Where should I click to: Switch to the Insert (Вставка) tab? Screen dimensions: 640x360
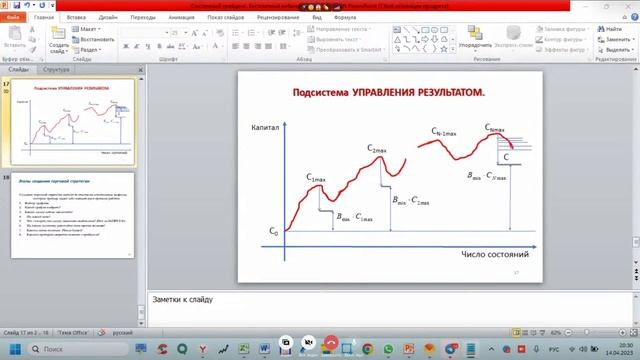pos(76,18)
